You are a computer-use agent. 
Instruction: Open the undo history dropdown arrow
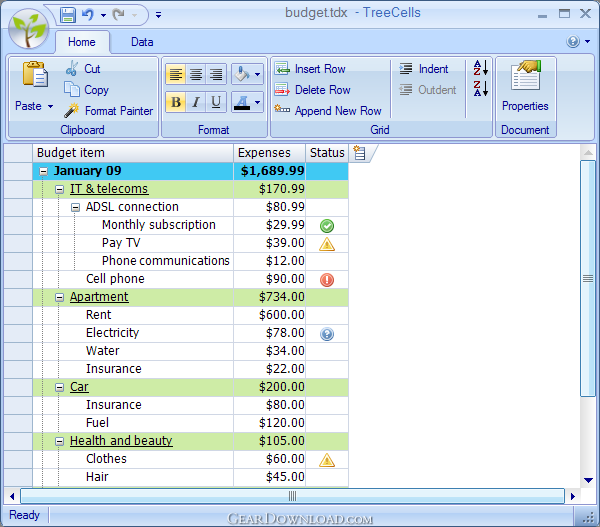[103, 15]
